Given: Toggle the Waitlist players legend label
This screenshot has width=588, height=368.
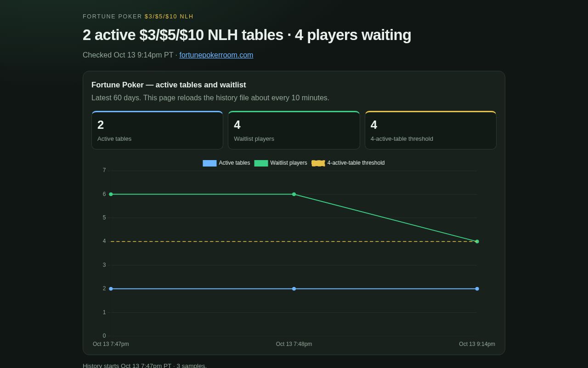Looking at the screenshot, I should coord(288,163).
